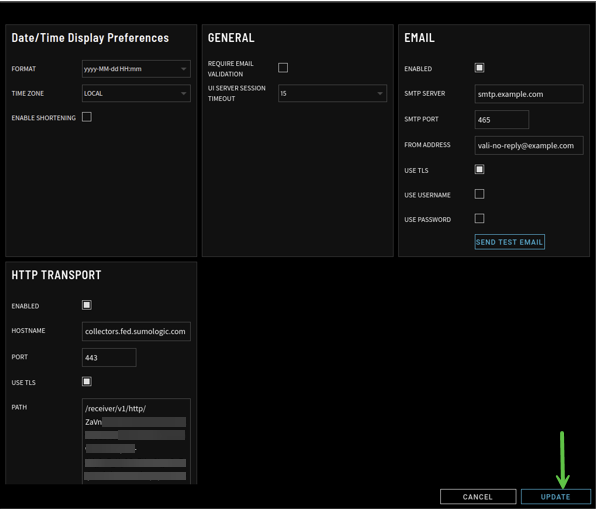
Task: Click the SMTP Server input field
Action: (529, 94)
